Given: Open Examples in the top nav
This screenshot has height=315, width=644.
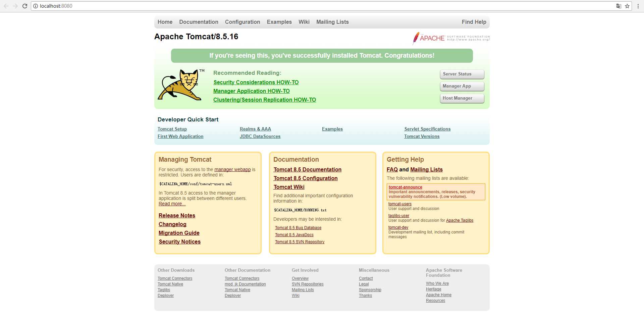Looking at the screenshot, I should [279, 22].
